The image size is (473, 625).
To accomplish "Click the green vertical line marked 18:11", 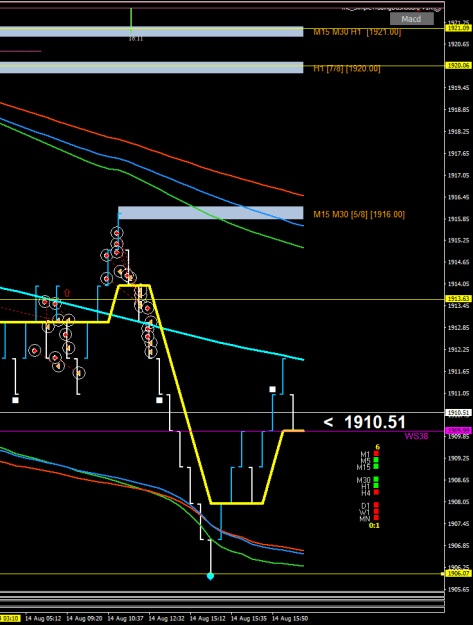I will pos(131,21).
